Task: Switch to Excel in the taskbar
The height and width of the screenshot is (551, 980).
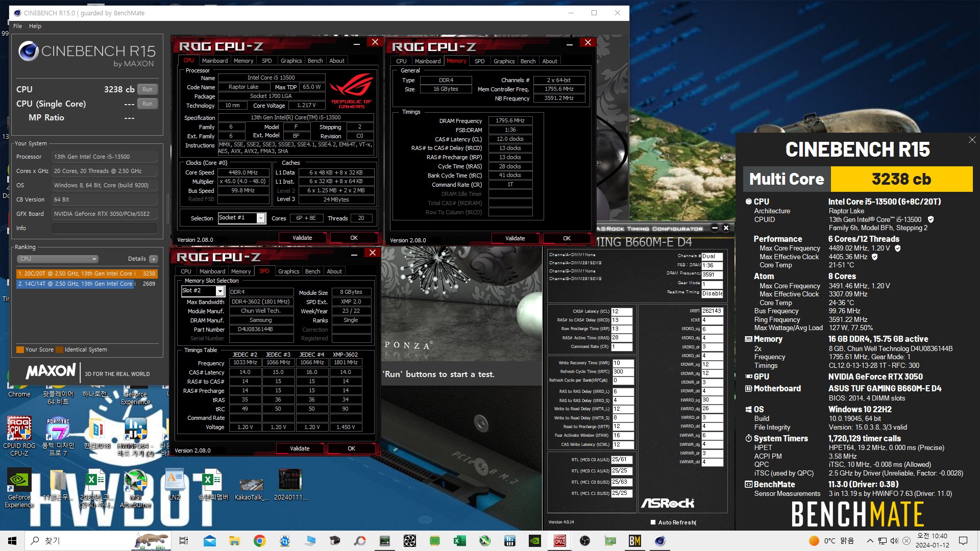Action: (x=459, y=541)
